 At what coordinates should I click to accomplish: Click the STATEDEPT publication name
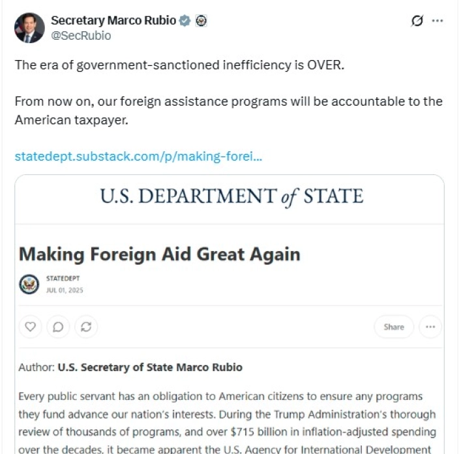click(63, 279)
